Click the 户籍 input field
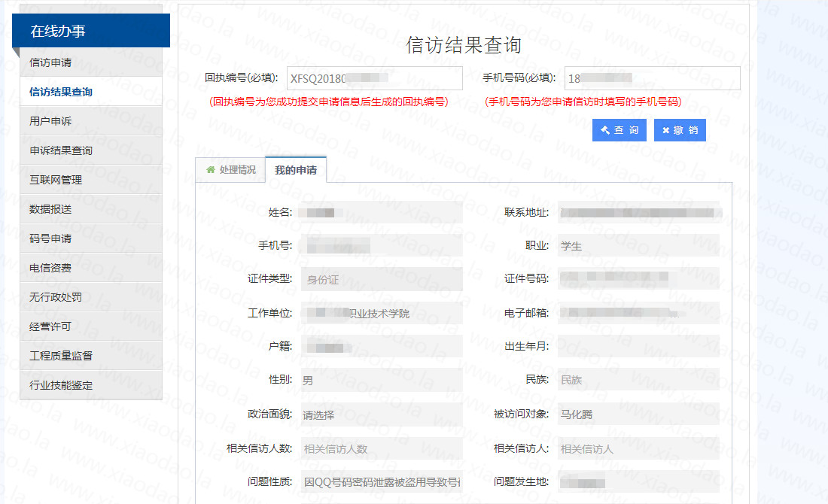828x504 pixels. (382, 346)
